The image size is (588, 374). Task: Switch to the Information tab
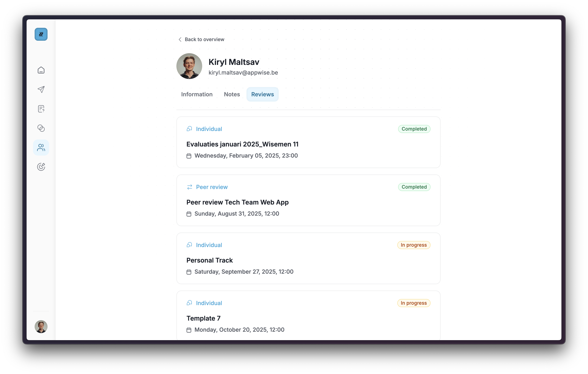pos(197,94)
